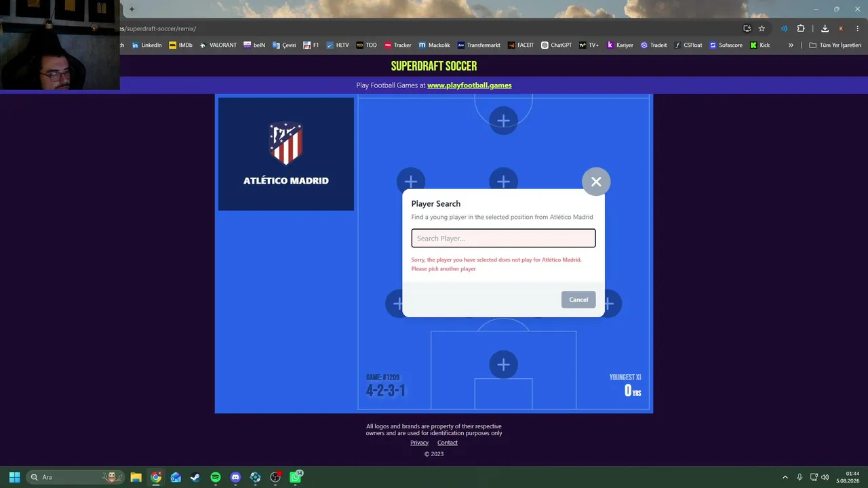Screen dimensions: 868x488
Task: Open the CSFloat bookmark
Action: 688,45
